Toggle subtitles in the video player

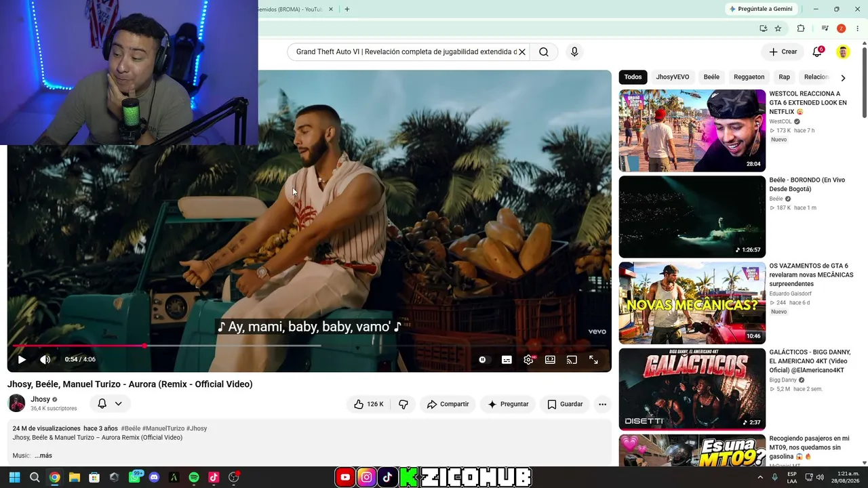pyautogui.click(x=507, y=360)
